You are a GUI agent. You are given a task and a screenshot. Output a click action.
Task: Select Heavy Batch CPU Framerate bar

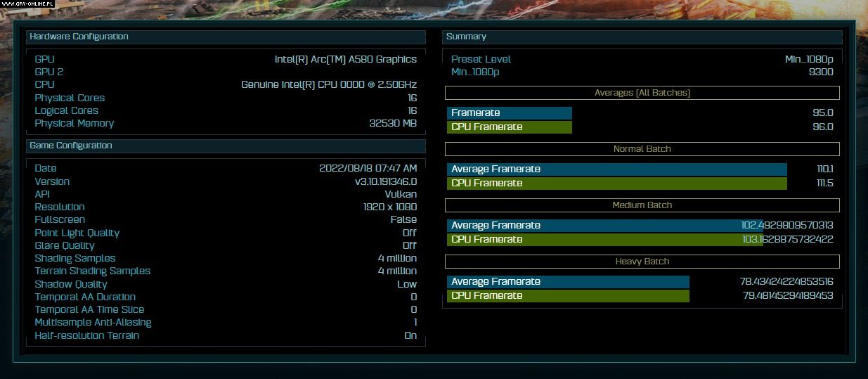pyautogui.click(x=568, y=296)
